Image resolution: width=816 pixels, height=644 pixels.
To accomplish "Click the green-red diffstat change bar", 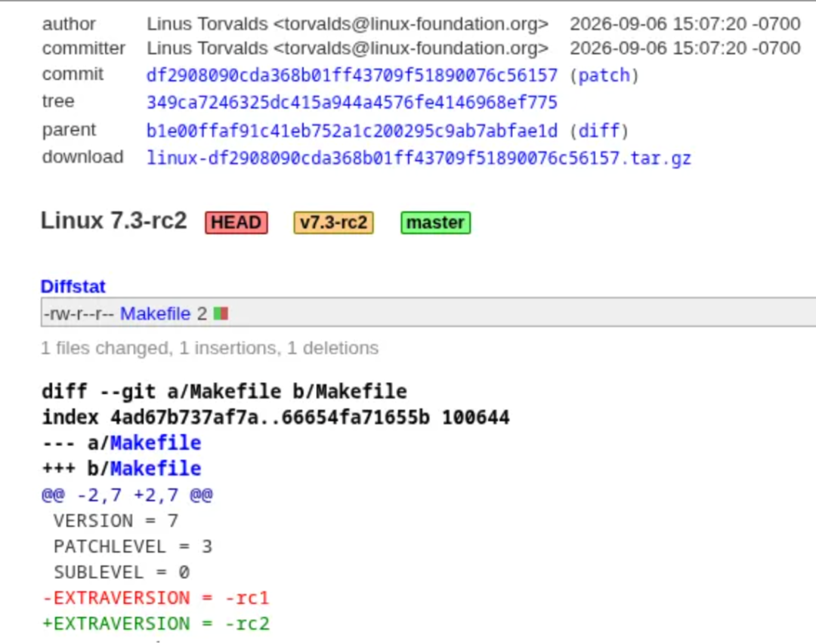I will point(221,313).
